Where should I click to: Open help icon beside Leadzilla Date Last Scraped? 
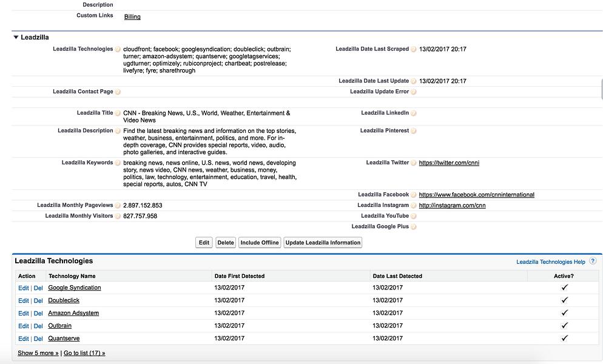(x=413, y=49)
